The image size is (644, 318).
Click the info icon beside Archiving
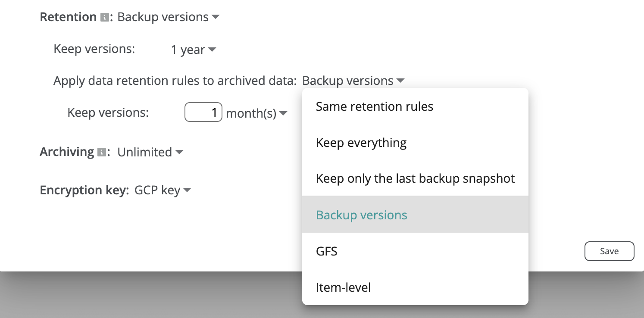coord(102,153)
